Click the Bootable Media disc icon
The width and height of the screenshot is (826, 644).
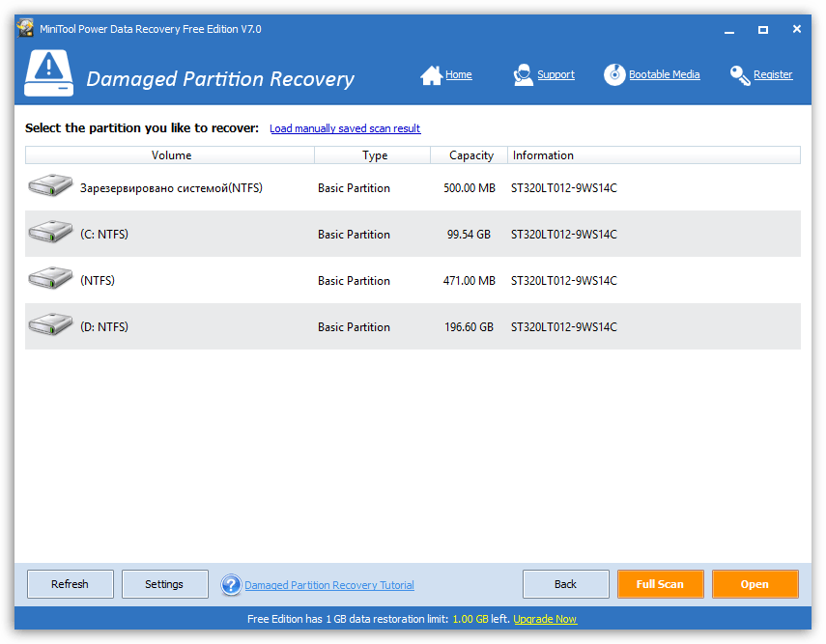coord(614,75)
